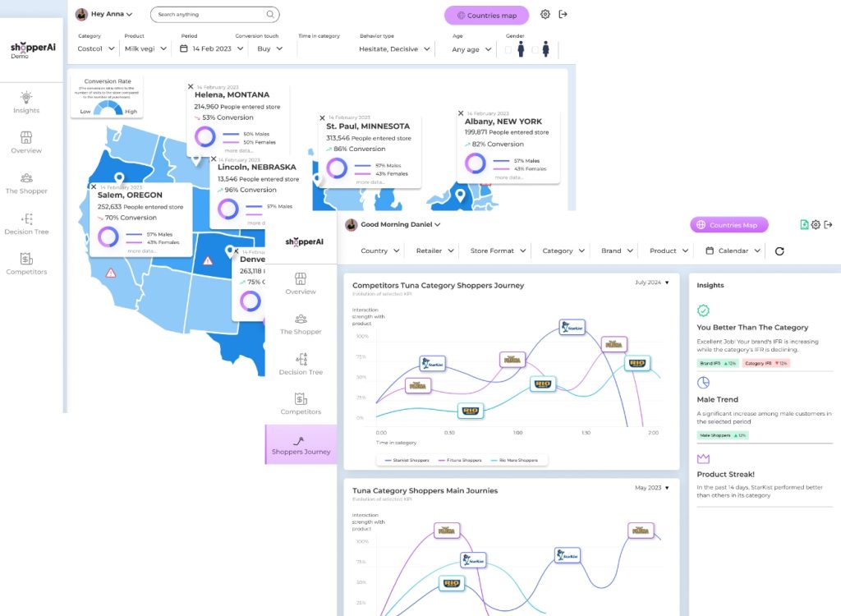Click the lowest RIO marker in Competitors chart

click(471, 411)
